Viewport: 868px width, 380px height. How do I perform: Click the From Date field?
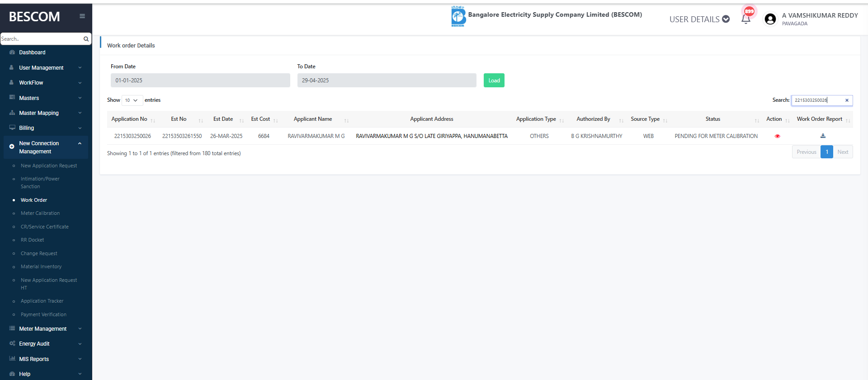(200, 81)
